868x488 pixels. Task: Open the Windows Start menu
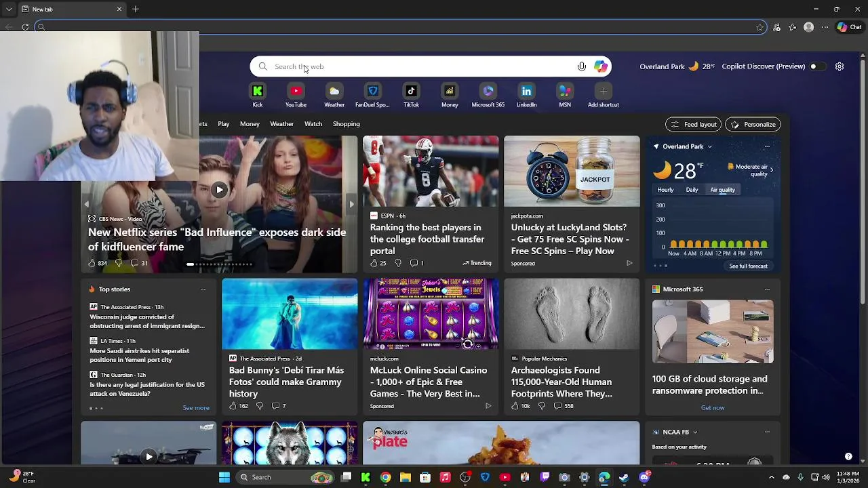(224, 477)
